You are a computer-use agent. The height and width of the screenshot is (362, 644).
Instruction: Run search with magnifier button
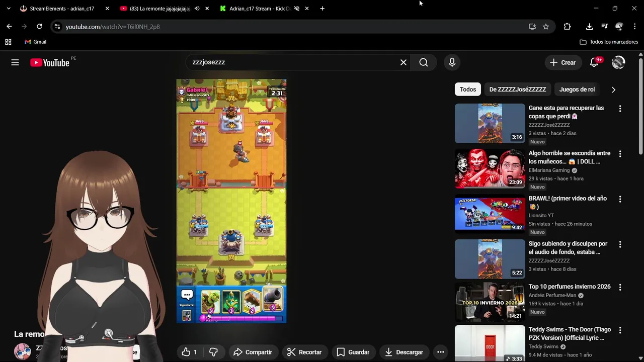pos(424,62)
